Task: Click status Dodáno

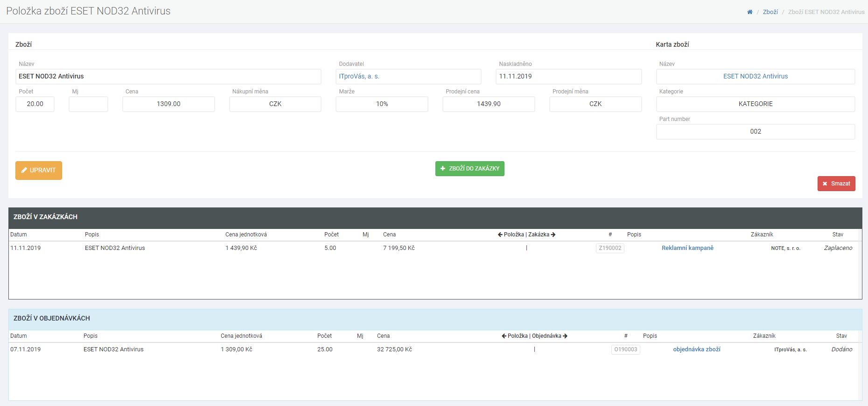Action: point(842,349)
